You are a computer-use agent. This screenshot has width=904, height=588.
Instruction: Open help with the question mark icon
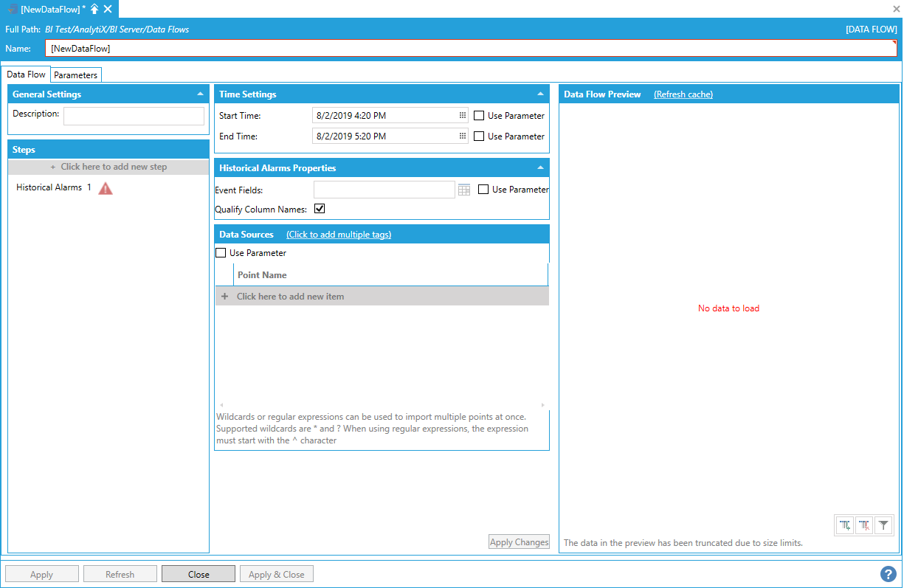click(888, 574)
